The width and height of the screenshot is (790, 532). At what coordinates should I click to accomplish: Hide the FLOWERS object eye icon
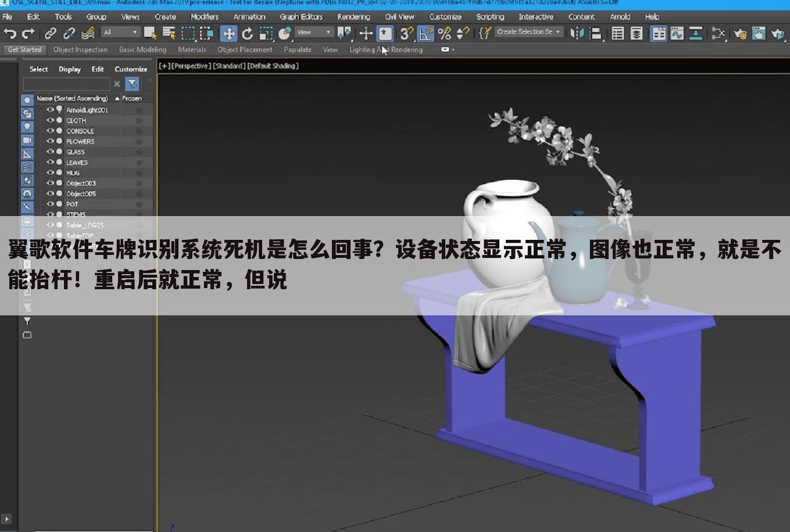tap(50, 141)
